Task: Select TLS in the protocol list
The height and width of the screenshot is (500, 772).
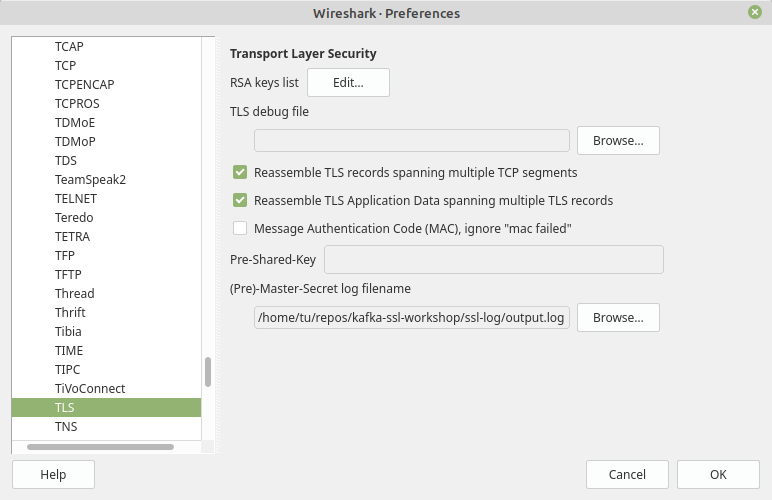Action: (65, 408)
